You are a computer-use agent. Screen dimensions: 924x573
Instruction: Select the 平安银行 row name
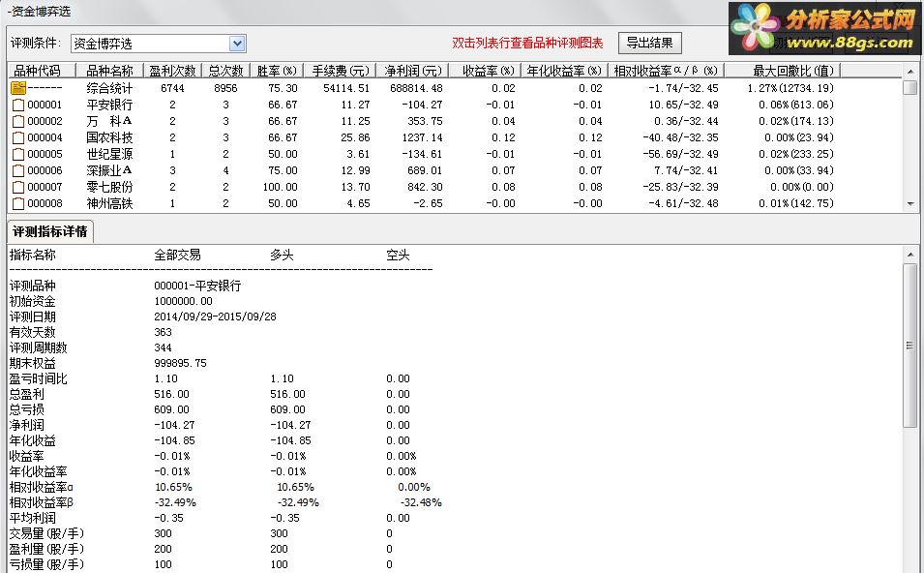[109, 105]
